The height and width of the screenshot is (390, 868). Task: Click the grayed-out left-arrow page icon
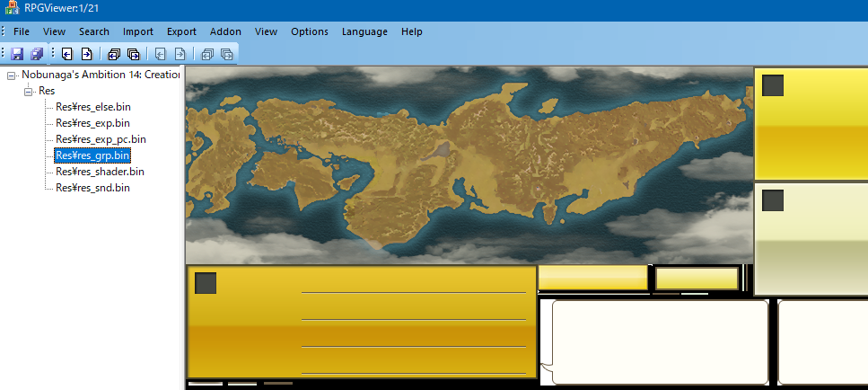(161, 54)
